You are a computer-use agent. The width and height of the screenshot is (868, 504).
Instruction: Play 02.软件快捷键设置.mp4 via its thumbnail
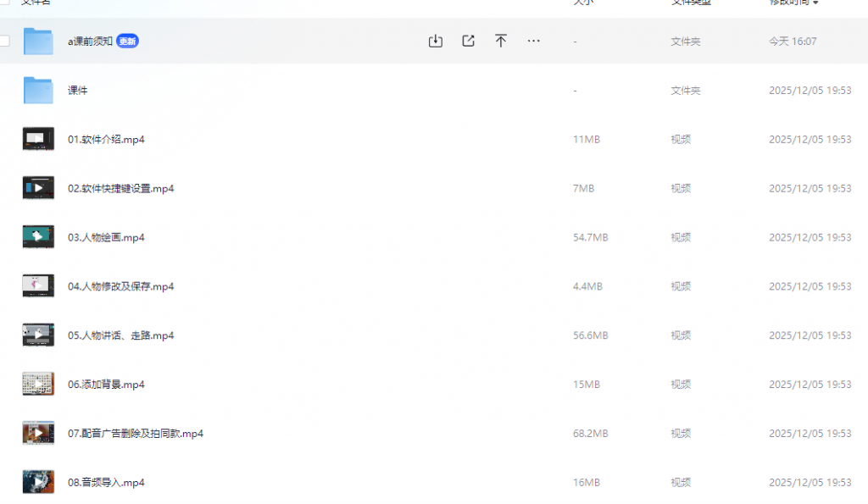click(38, 188)
